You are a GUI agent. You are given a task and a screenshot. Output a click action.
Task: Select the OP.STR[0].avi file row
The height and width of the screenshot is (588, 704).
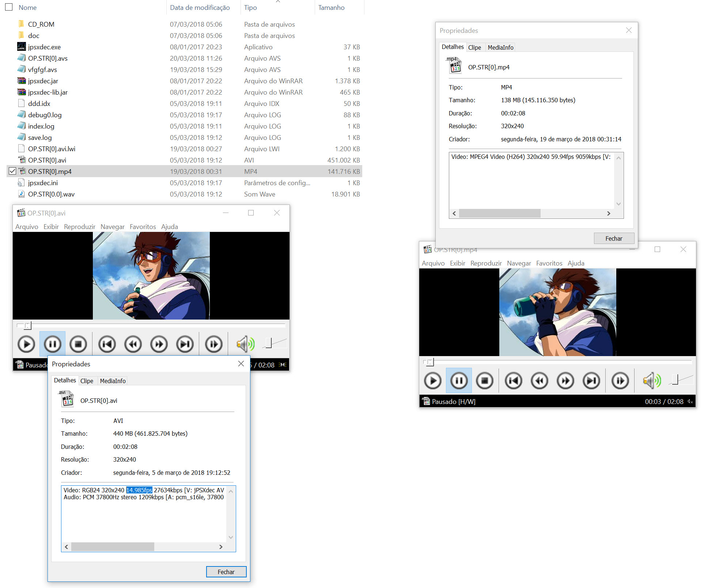(x=185, y=160)
